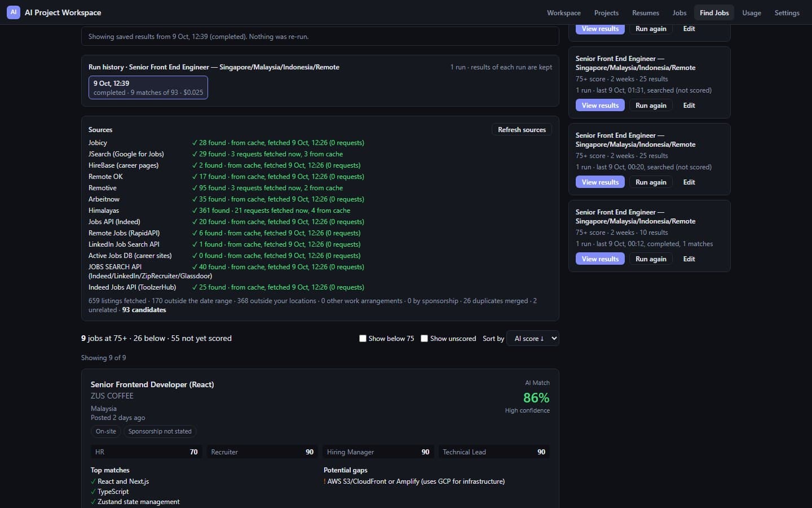Open the AI score sort dropdown
This screenshot has width=812, height=508.
(x=533, y=339)
